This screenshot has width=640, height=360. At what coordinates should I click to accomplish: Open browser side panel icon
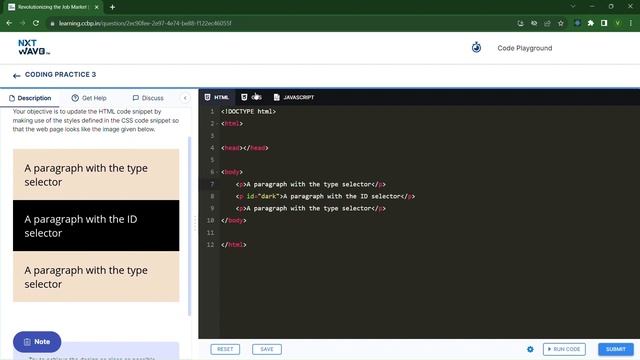point(604,23)
